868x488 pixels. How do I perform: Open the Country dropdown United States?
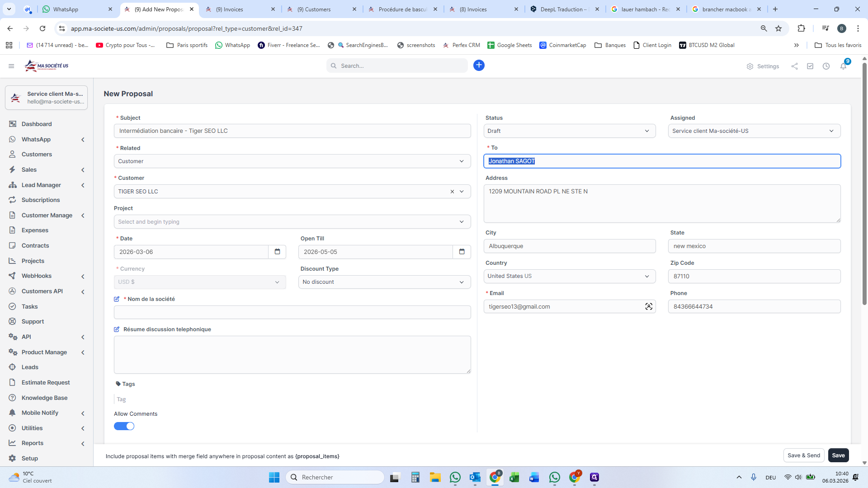(x=569, y=276)
